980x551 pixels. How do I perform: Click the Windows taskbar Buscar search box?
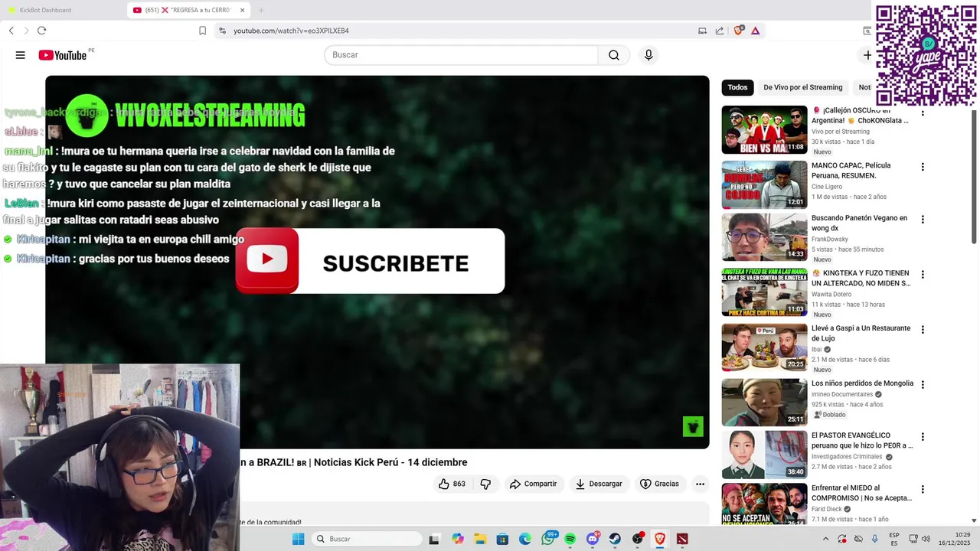click(x=367, y=539)
